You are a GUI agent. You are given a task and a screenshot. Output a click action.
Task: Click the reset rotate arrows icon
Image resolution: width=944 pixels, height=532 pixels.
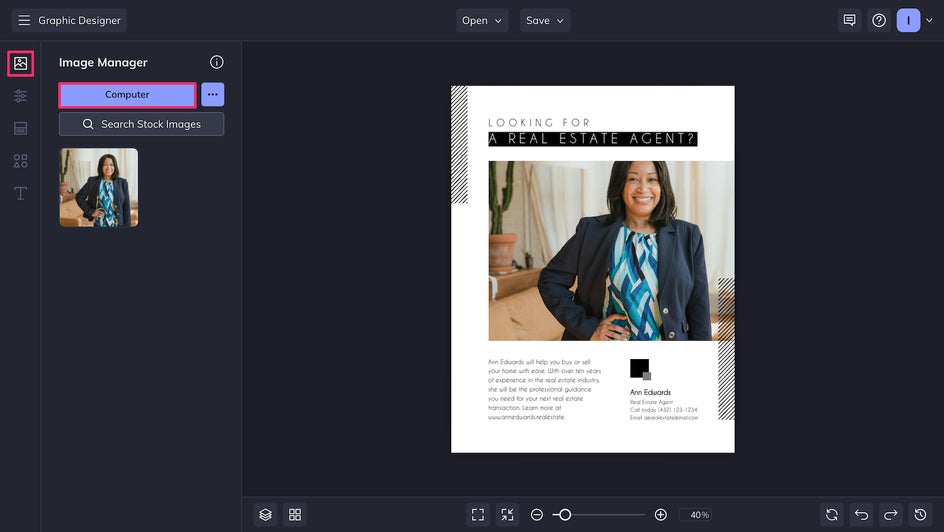(x=832, y=515)
